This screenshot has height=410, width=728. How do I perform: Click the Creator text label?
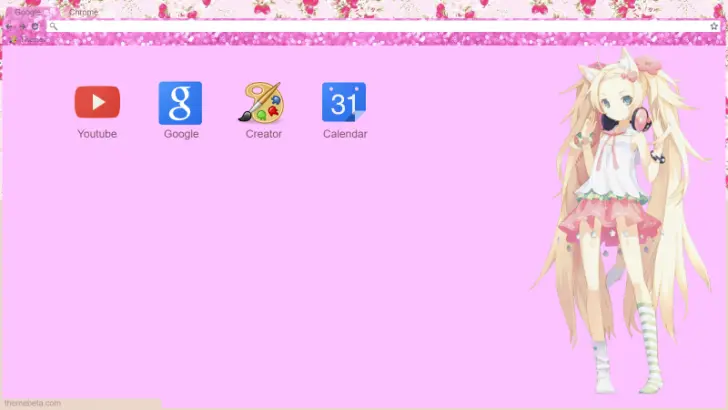click(x=263, y=134)
